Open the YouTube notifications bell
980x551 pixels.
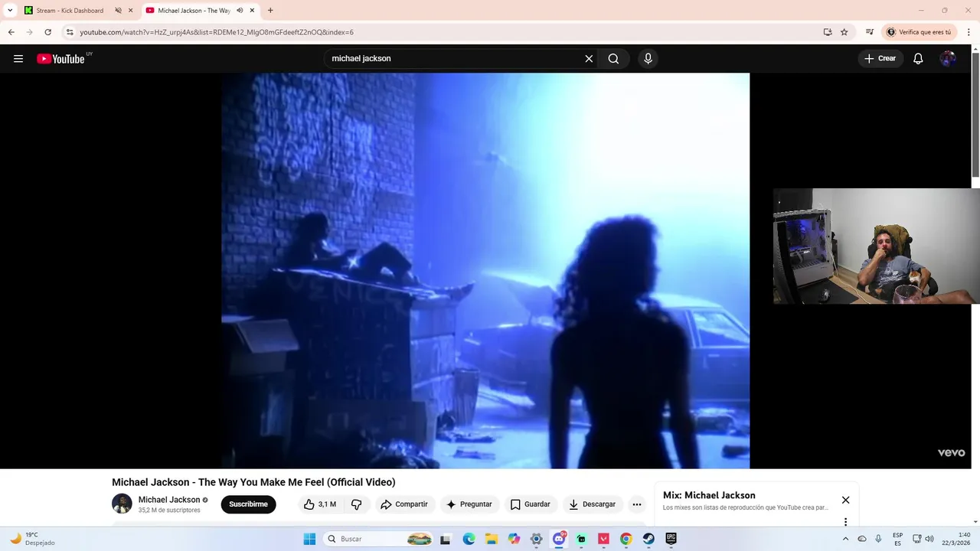coord(918,59)
